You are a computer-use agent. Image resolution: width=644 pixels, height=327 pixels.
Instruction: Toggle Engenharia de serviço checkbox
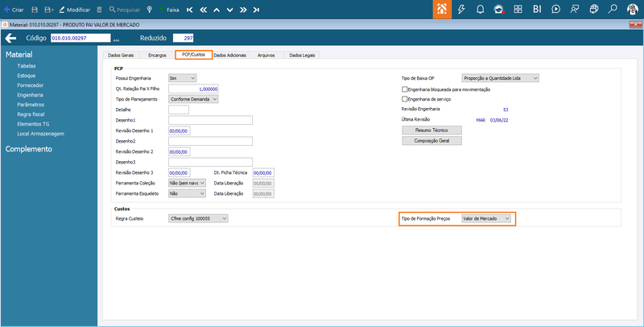coord(405,99)
